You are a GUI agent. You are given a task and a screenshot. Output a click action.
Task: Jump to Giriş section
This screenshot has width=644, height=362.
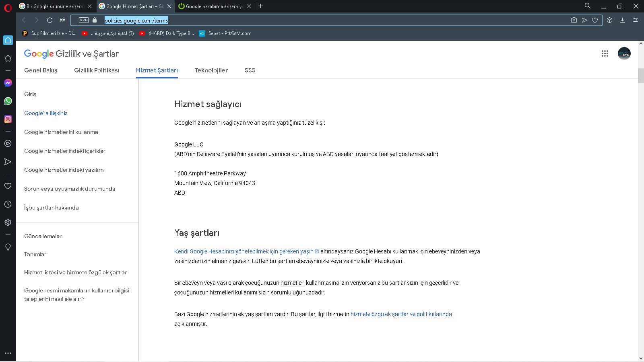(x=30, y=94)
